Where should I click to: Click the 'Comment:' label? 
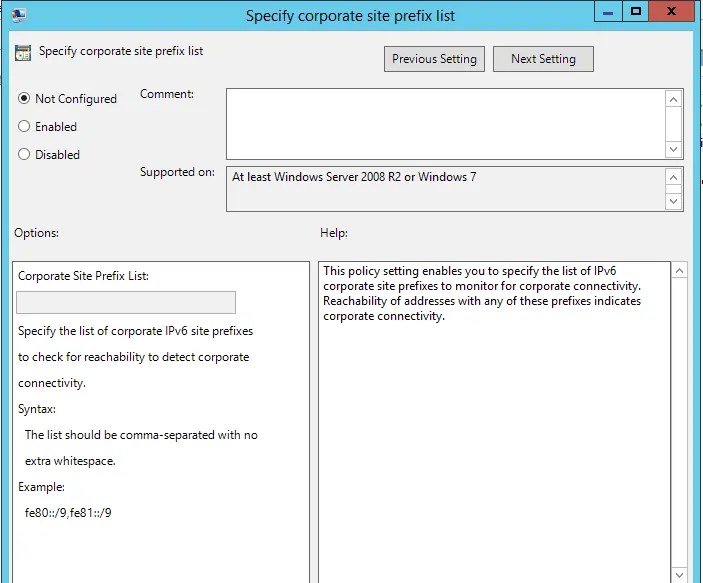(x=167, y=94)
